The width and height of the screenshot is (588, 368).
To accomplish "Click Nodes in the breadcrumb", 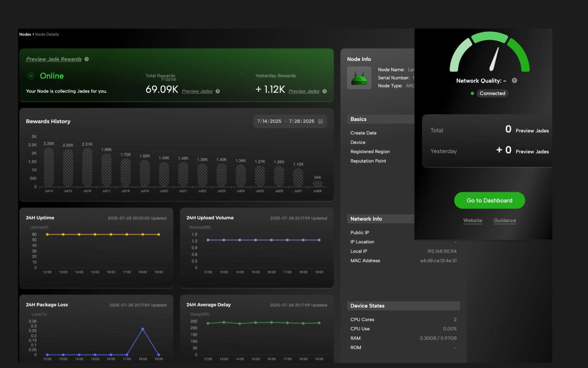I will (25, 34).
